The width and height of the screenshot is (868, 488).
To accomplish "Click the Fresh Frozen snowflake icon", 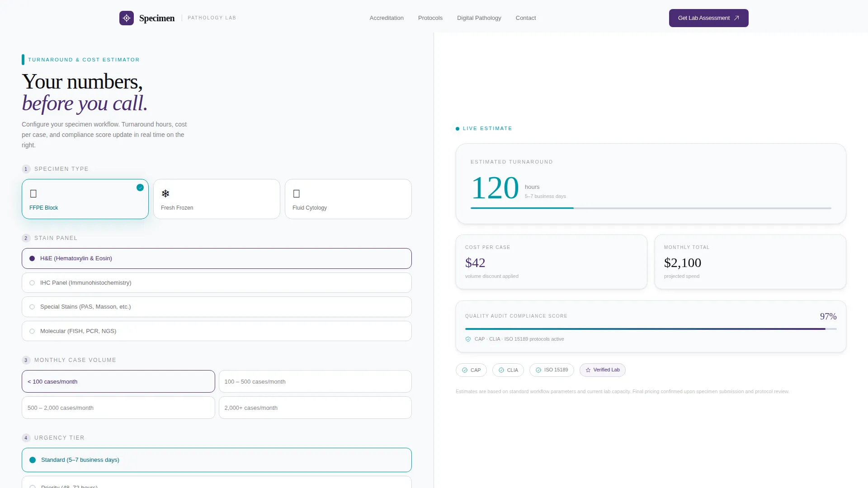I will point(165,194).
